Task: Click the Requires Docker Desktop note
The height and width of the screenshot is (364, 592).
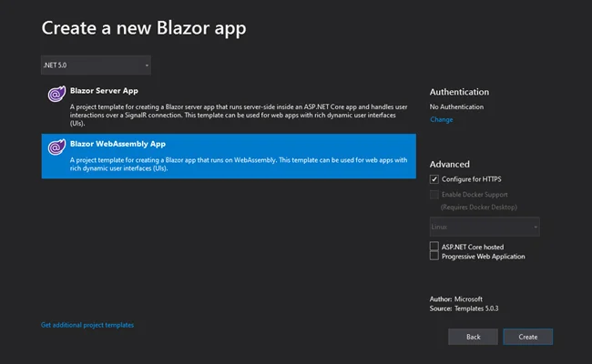Action: (479, 207)
